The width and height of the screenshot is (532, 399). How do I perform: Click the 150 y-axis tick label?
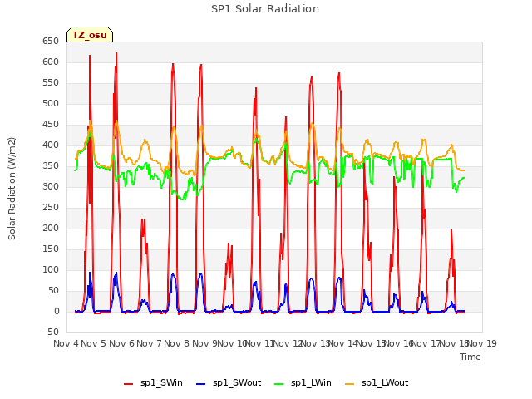click(51, 249)
